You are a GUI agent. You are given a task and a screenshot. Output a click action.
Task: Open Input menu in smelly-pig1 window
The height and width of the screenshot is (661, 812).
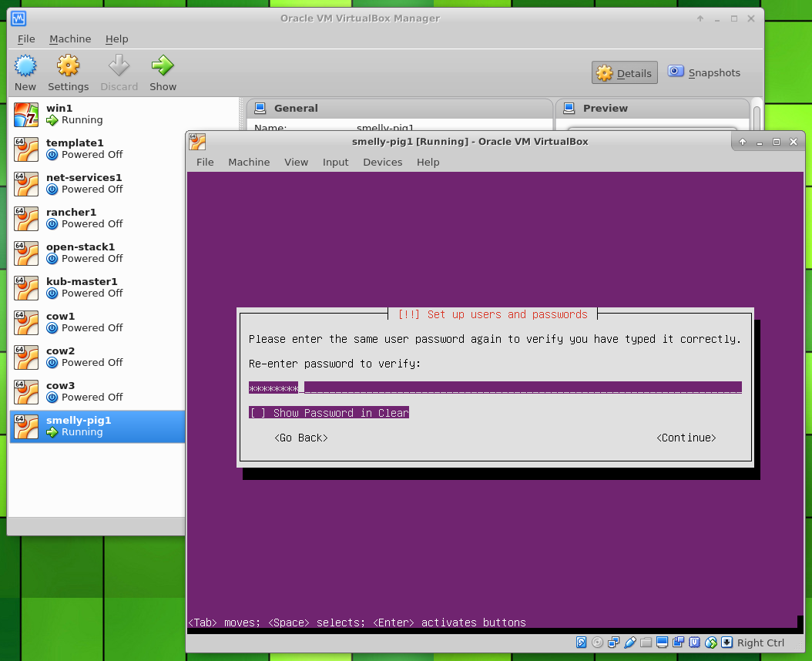coord(336,162)
